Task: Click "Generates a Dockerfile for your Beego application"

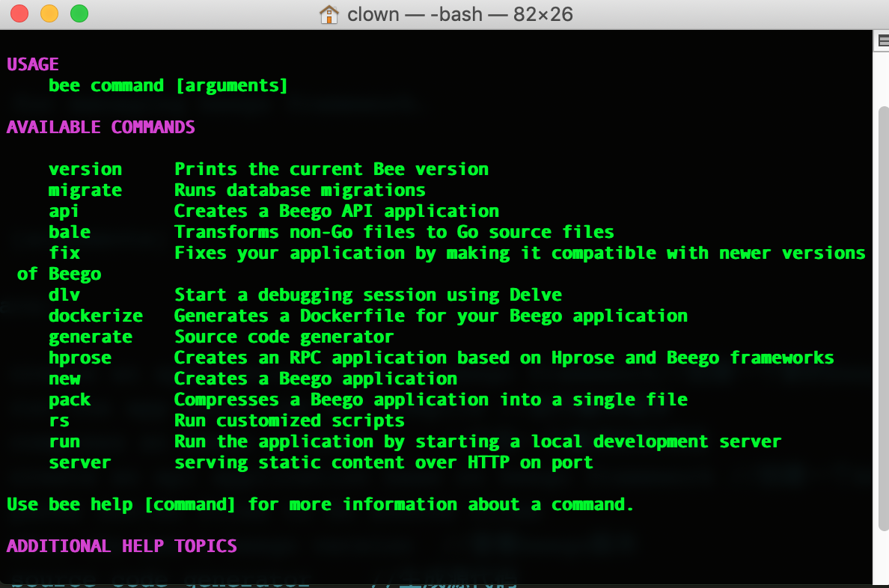Action: (x=431, y=316)
